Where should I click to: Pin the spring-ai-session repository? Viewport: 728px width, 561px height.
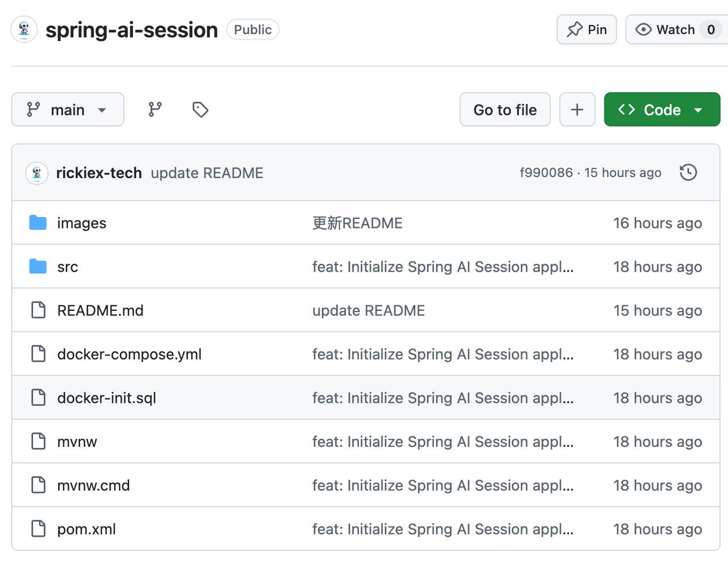[586, 30]
